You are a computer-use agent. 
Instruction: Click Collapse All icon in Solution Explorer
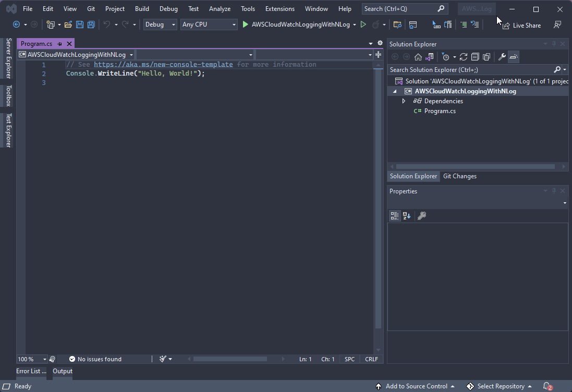(x=475, y=57)
